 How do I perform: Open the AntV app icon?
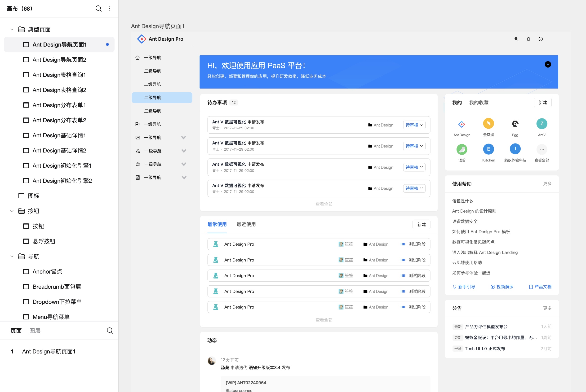pyautogui.click(x=542, y=123)
